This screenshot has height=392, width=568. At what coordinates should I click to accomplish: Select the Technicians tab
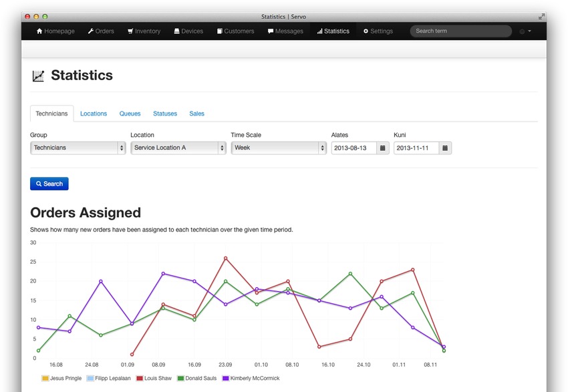pos(52,114)
